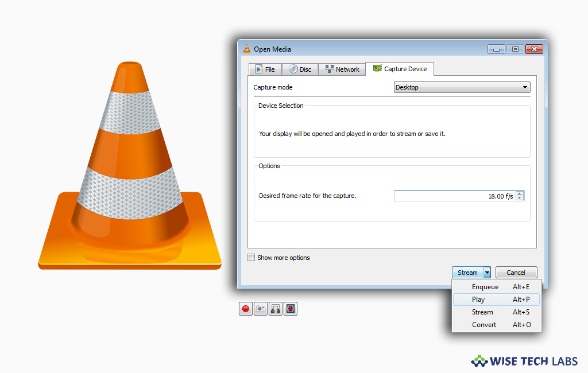
Task: Click the Cancel button
Action: click(516, 273)
